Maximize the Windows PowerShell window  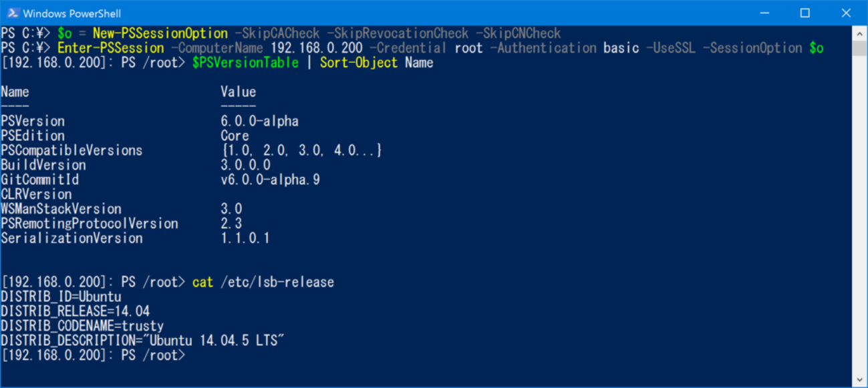[x=805, y=13]
